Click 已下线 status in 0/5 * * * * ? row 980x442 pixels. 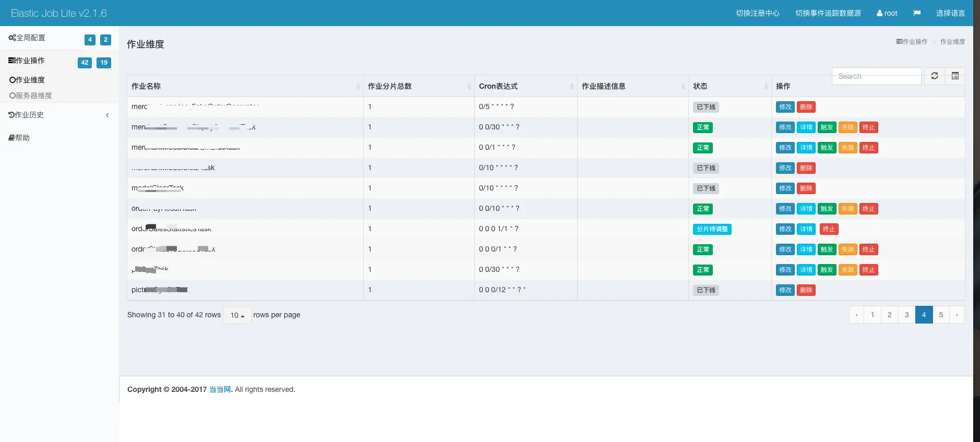click(706, 107)
